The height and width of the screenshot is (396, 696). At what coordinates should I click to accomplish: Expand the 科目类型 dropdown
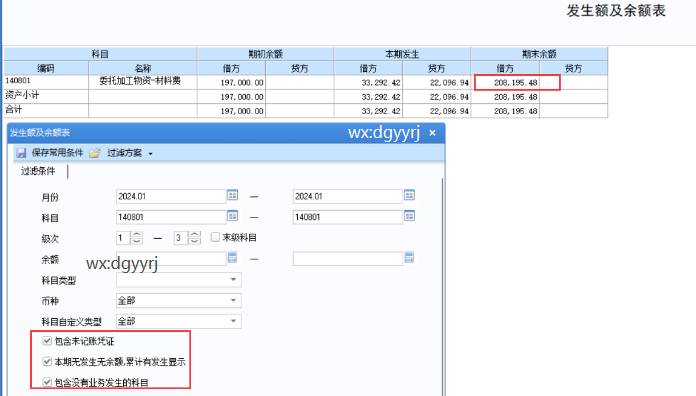pyautogui.click(x=233, y=280)
